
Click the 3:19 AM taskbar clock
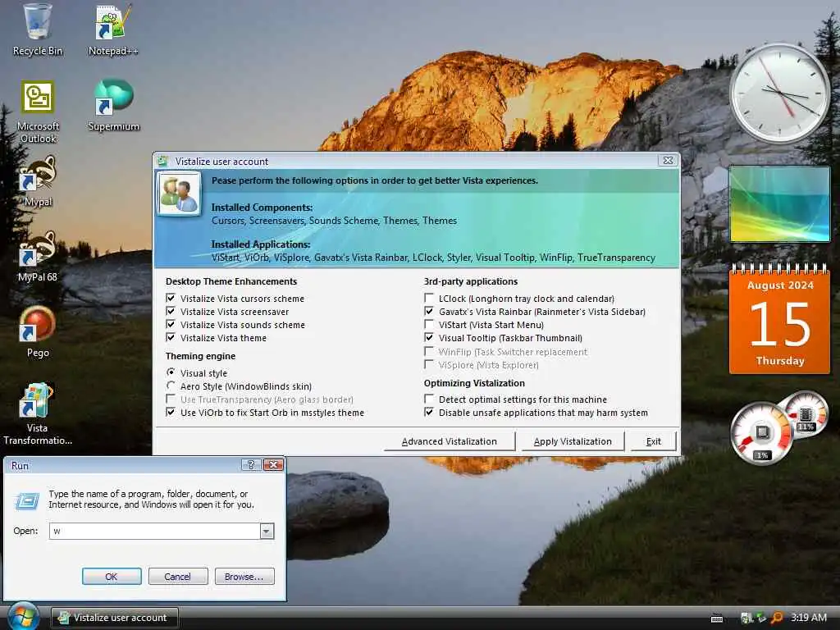click(x=808, y=617)
